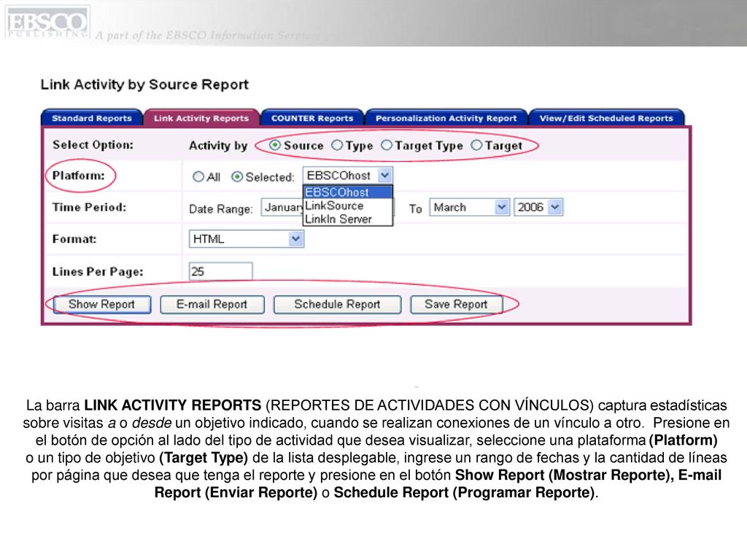Viewport: 747px width, 560px height.
Task: Click the Save Report button
Action: [x=457, y=304]
